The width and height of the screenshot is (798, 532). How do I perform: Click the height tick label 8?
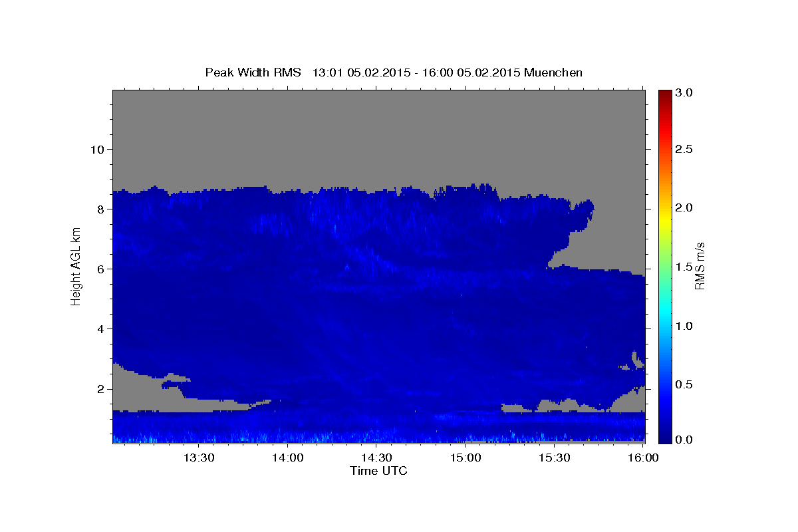(x=100, y=209)
